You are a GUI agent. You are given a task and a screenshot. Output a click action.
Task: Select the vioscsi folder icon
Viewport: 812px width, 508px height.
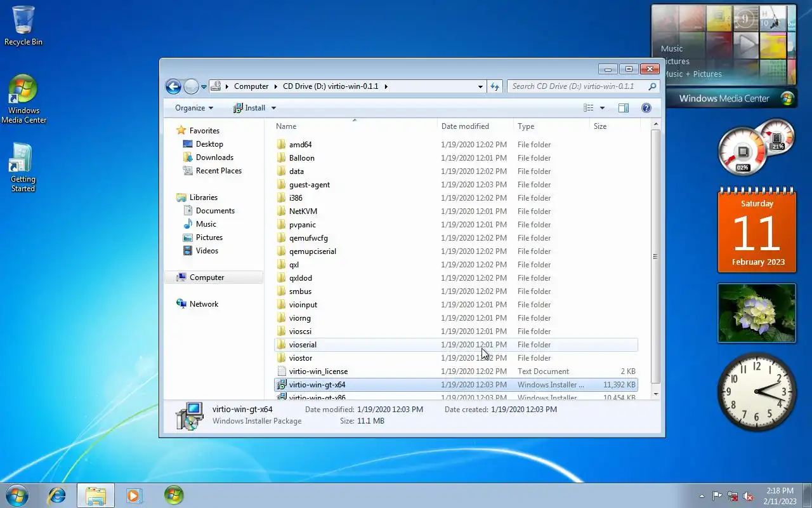[282, 331]
